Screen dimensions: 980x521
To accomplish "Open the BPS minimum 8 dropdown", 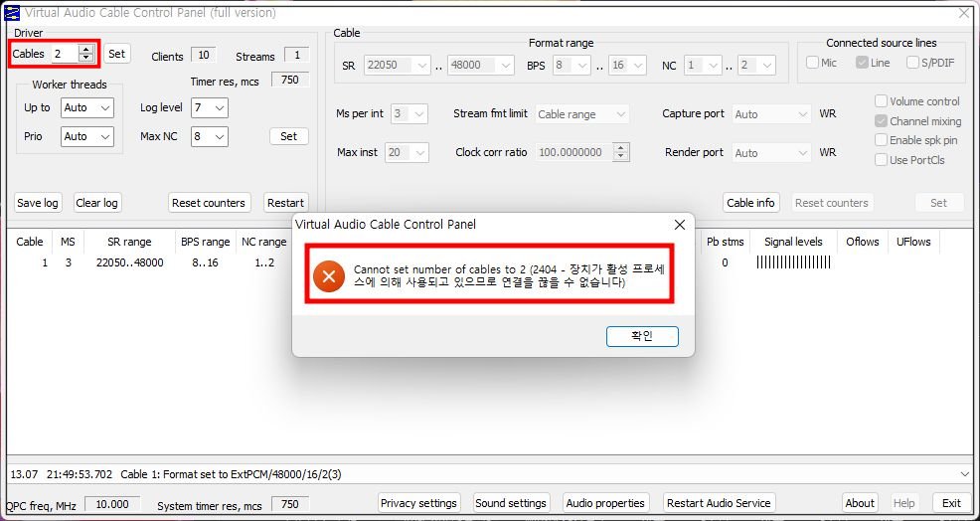I will tap(572, 65).
